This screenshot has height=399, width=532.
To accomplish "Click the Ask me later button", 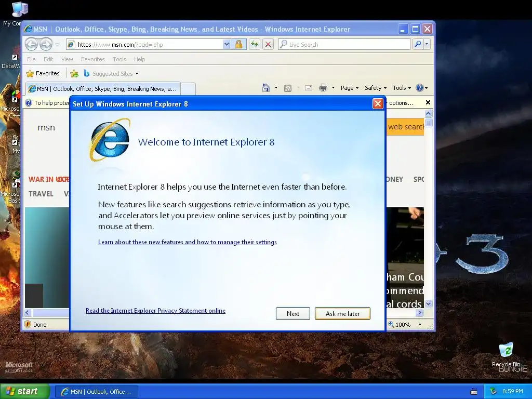I will coord(342,313).
